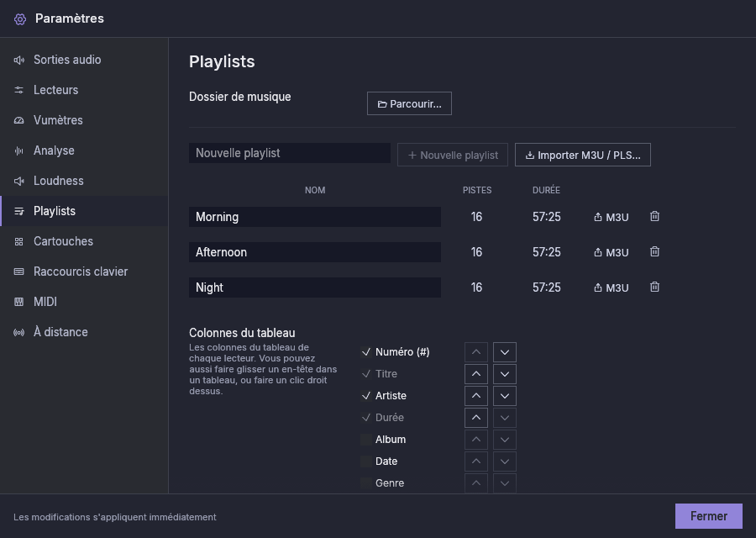Click the Lecteurs sliders icon
The height and width of the screenshot is (538, 756).
[18, 90]
